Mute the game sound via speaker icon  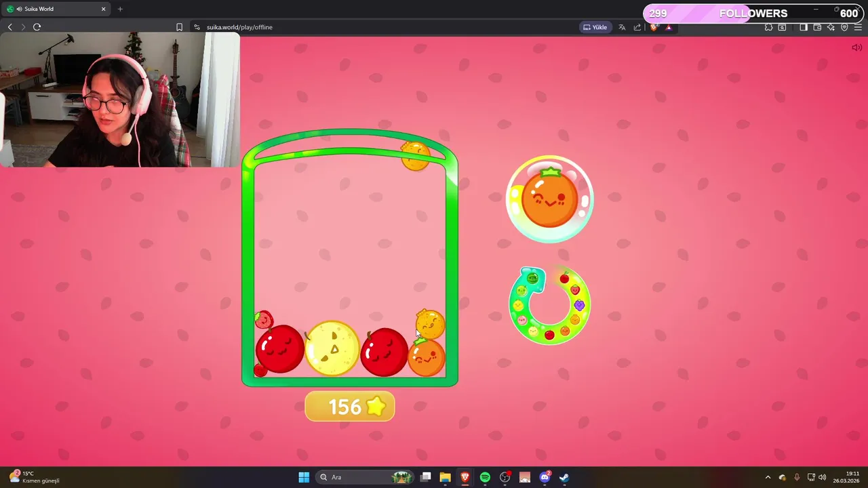[x=857, y=47]
